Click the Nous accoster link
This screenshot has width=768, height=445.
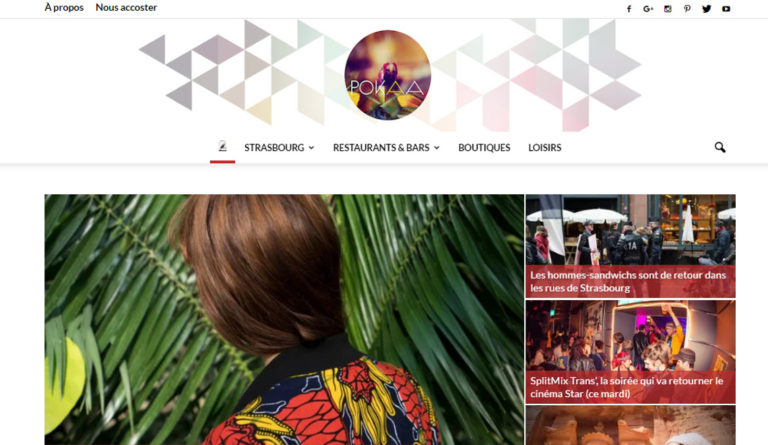(126, 7)
